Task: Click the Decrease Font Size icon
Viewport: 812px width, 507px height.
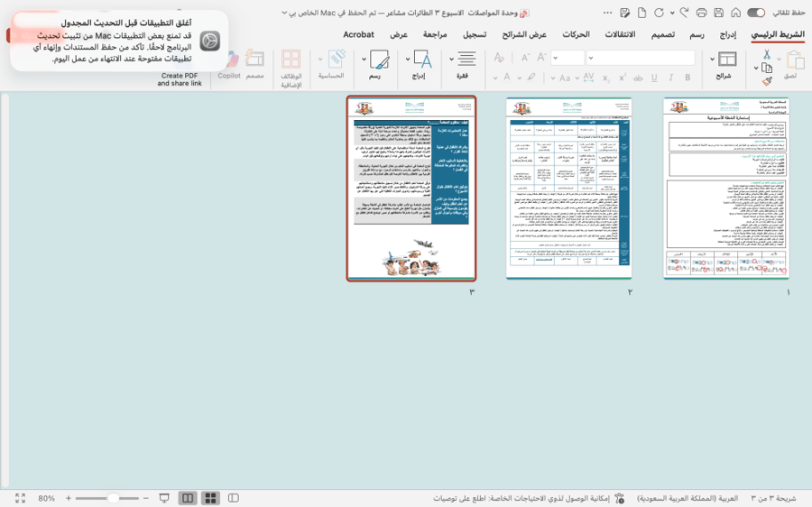Action: click(525, 58)
